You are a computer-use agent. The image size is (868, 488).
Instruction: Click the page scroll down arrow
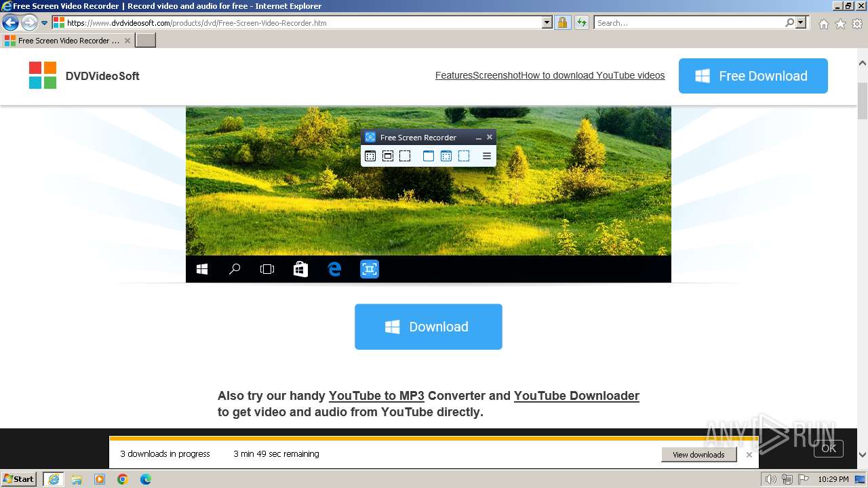tap(863, 455)
